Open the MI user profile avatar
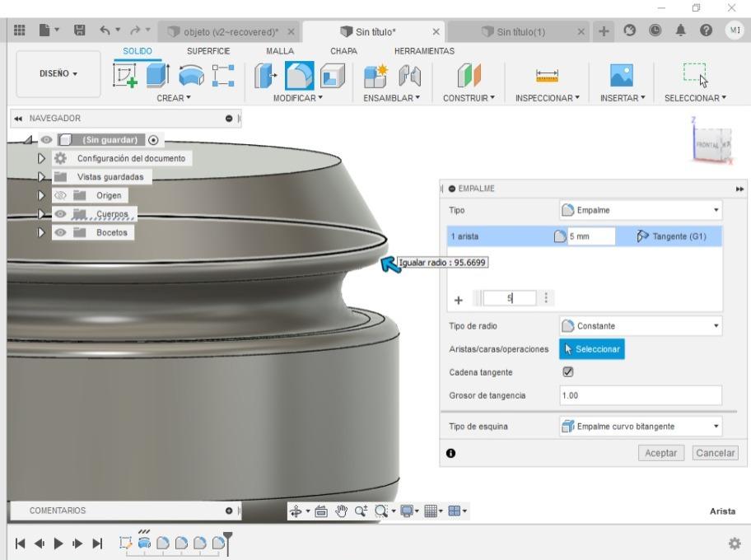Screen dimensions: 751x560 (x=735, y=30)
